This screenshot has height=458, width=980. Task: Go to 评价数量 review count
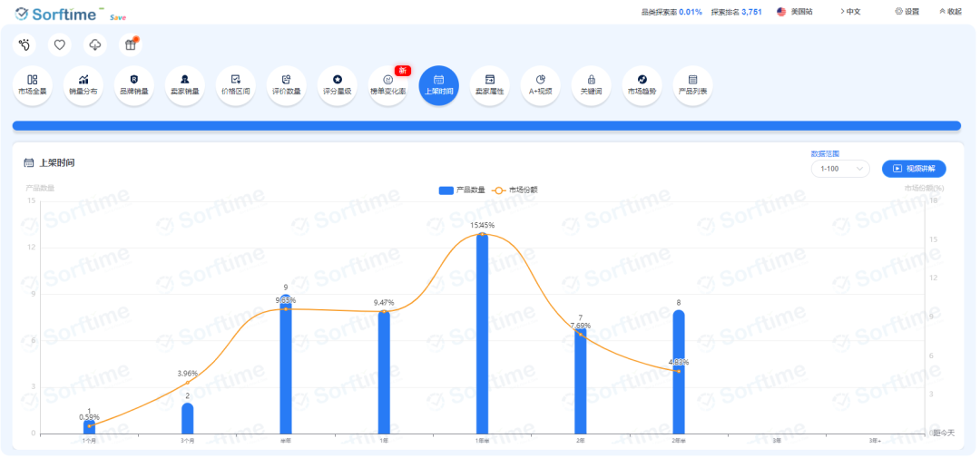click(x=286, y=85)
